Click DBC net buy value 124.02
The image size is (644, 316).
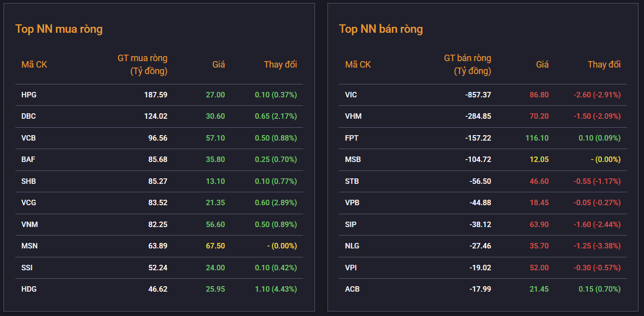coord(156,116)
